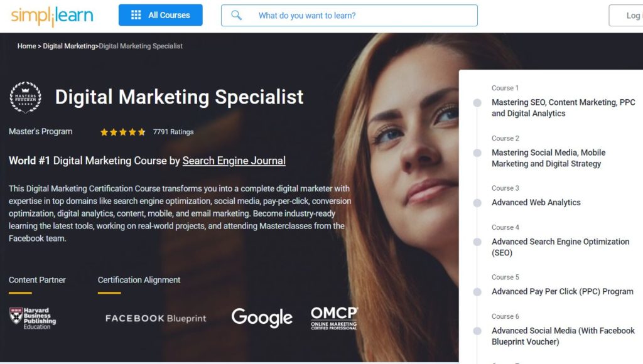Click the 'Course 1' label
The image size is (643, 364).
pos(505,88)
